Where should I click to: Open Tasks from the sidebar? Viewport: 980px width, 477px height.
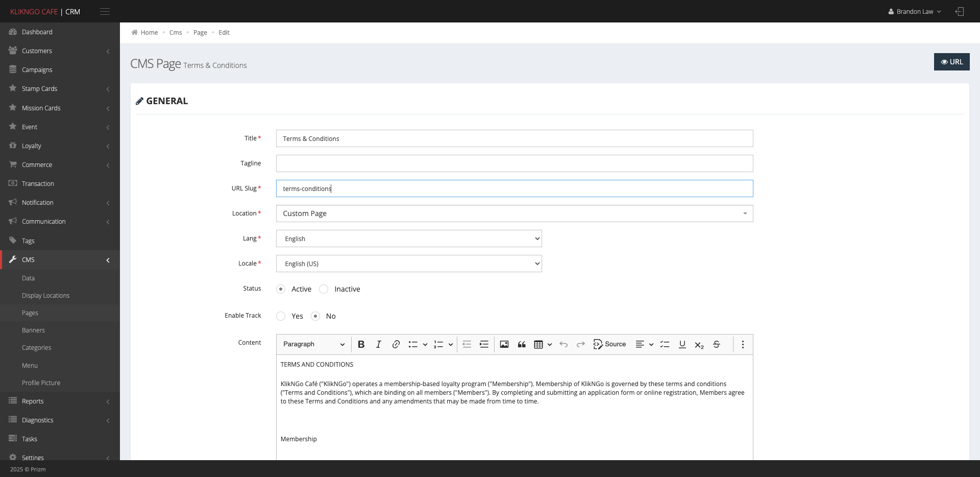60,439
